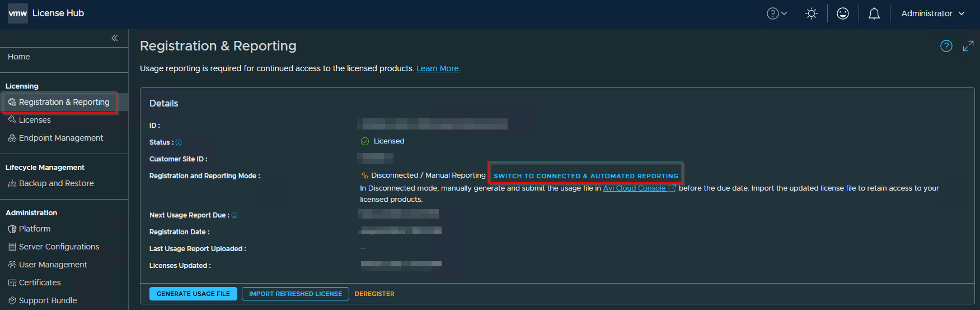
Task: Click the Endpoint Management icon
Action: click(12, 138)
